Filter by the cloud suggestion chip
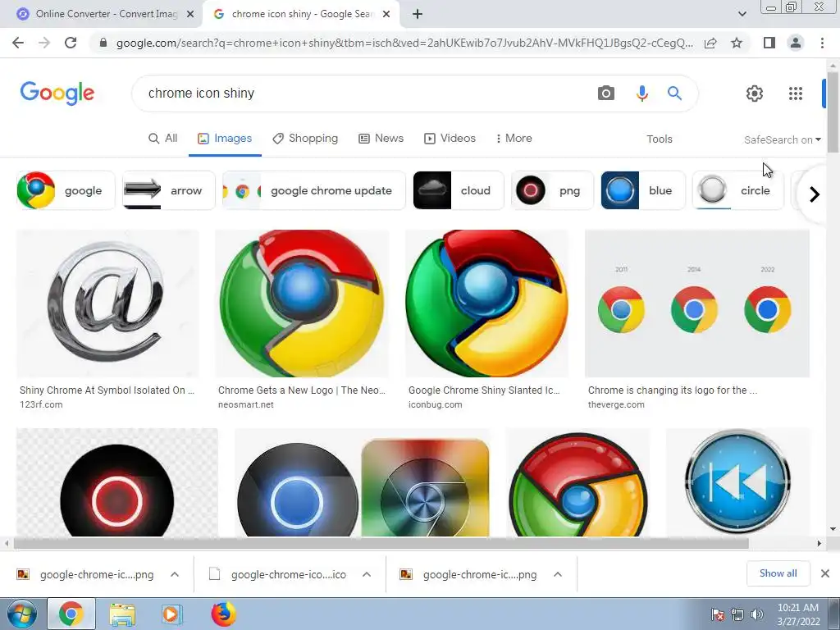The image size is (840, 630). [459, 190]
